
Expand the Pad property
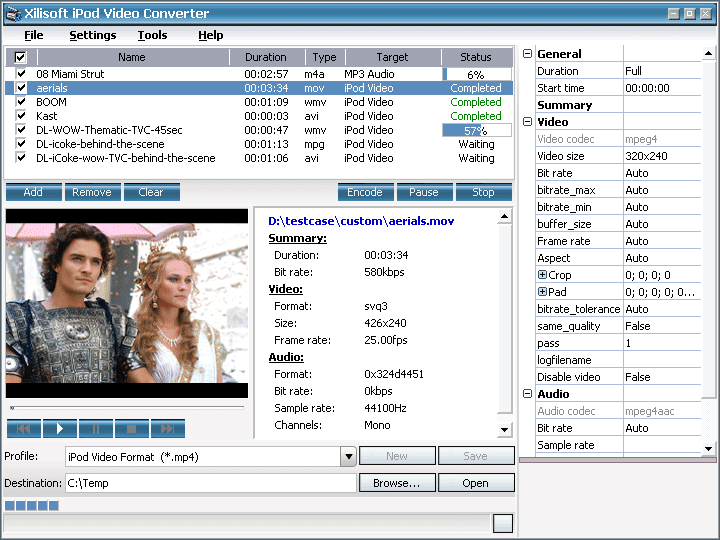[x=542, y=292]
